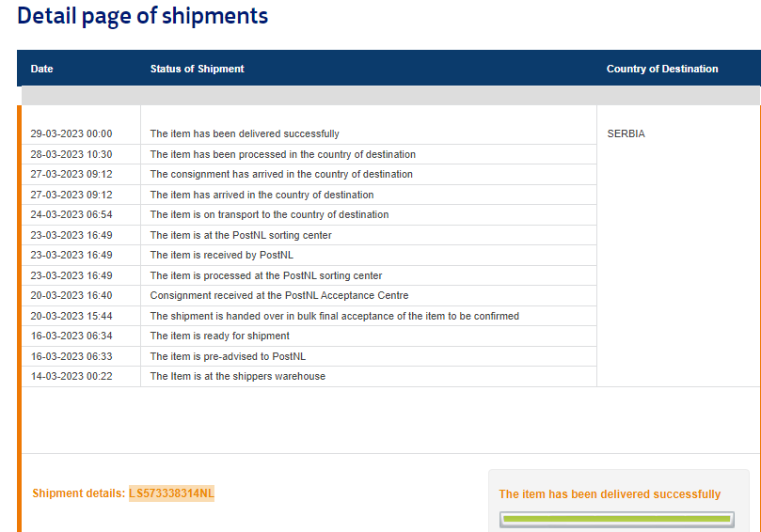Screen dimensions: 761x532
Task: Click the item is pre-advised to PostNL row
Action: pyautogui.click(x=228, y=356)
